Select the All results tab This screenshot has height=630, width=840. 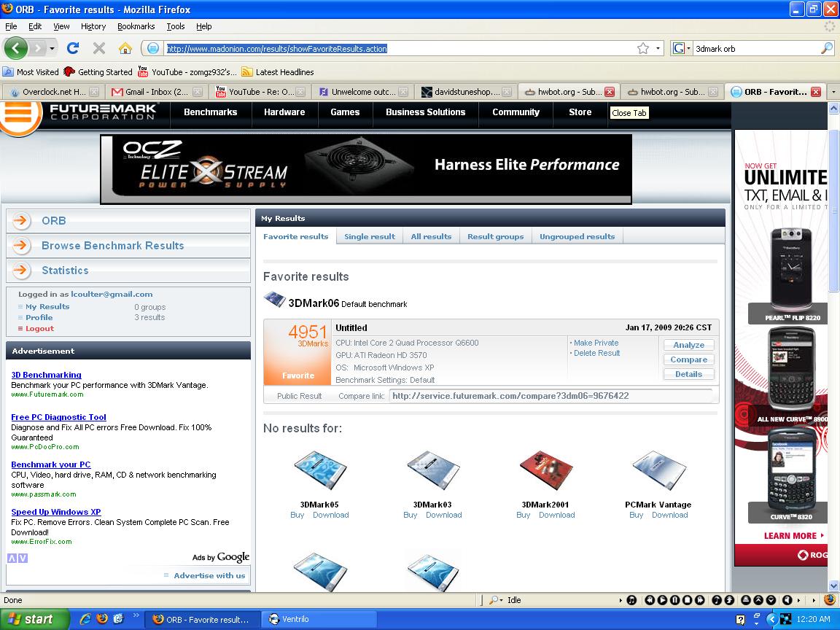click(x=431, y=236)
